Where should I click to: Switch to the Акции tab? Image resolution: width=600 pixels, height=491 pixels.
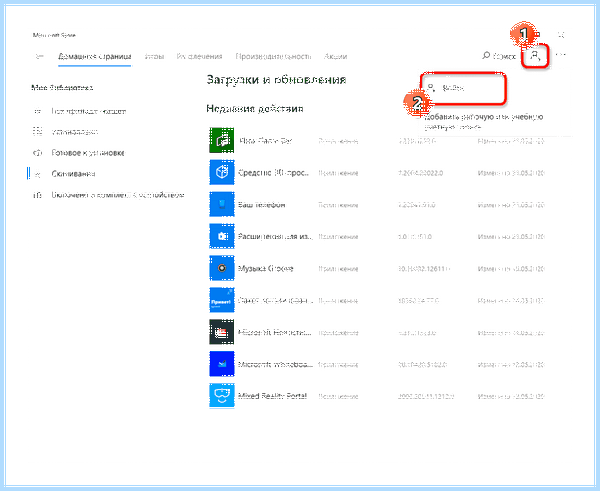click(x=335, y=57)
